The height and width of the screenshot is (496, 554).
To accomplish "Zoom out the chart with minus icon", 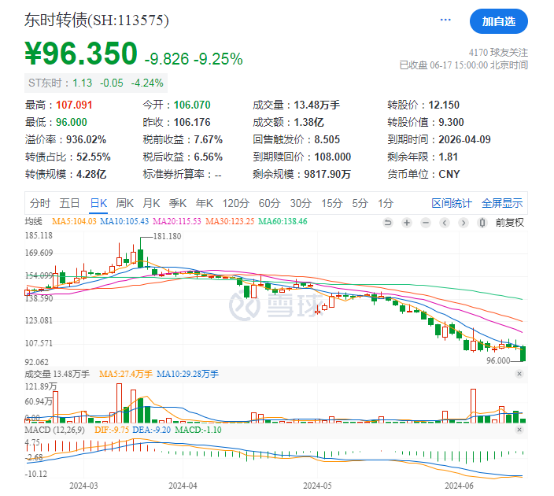I will [x=426, y=223].
